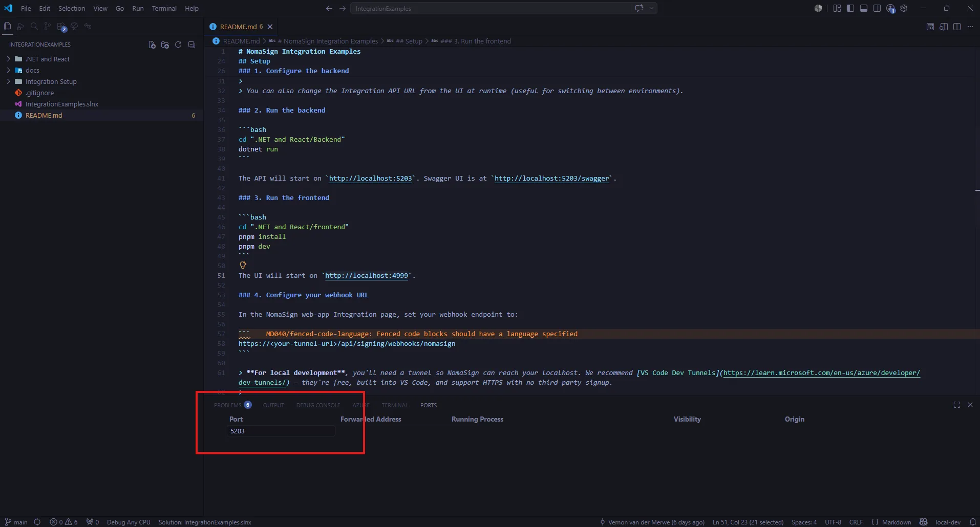Open the chat icon beside search bar
The width and height of the screenshot is (980, 527).
(639, 8)
